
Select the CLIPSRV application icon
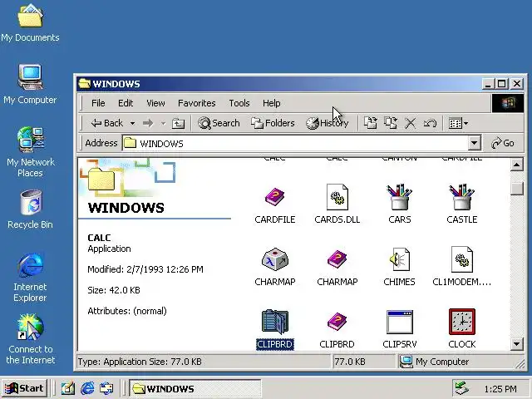399,322
